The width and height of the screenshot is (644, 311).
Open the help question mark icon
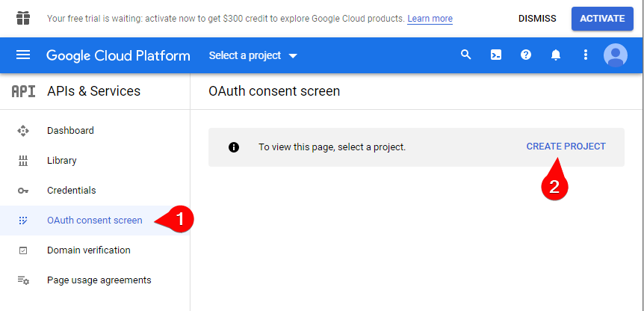click(x=526, y=55)
